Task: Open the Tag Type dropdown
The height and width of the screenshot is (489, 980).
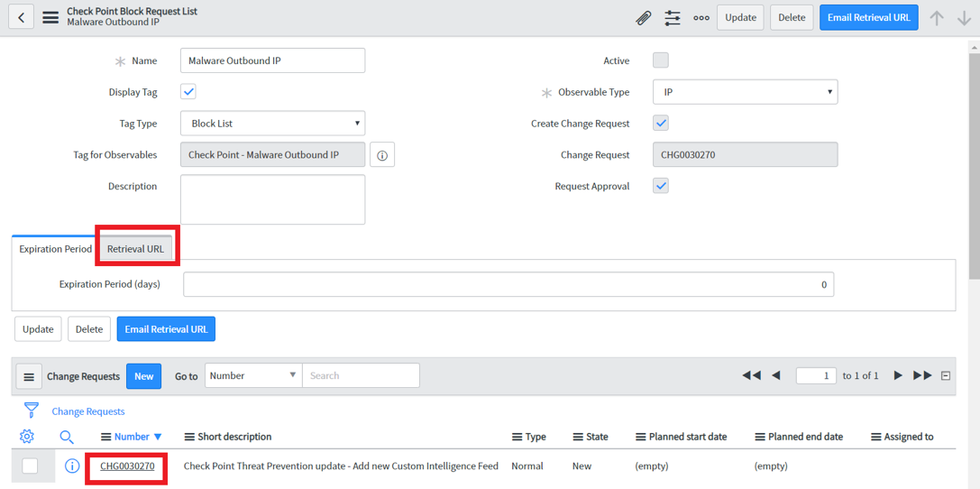Action: coord(272,124)
